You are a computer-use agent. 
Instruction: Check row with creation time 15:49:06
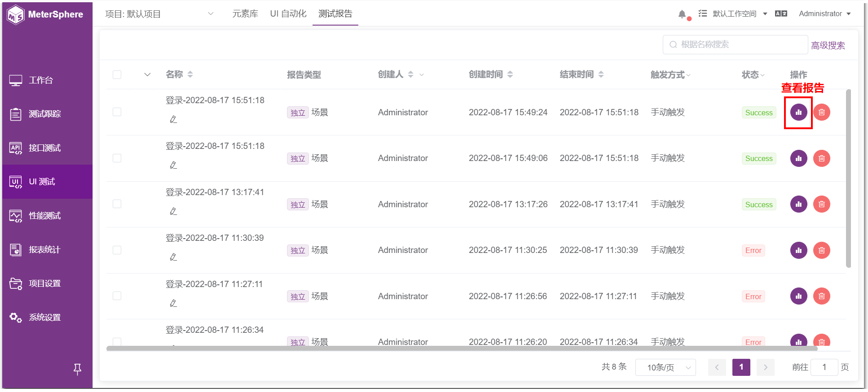(x=117, y=158)
